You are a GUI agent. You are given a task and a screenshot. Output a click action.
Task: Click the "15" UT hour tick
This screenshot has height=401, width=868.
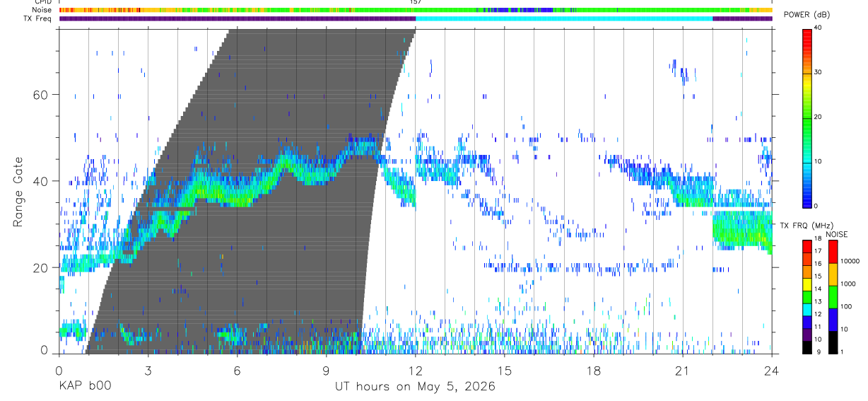[x=505, y=370]
